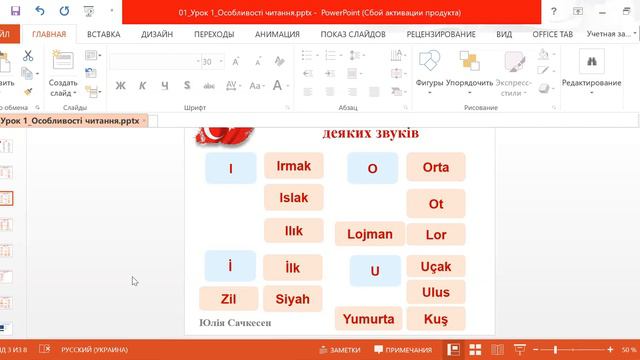Start slideshow from the status bar
This screenshot has height=360, width=640.
(x=520, y=349)
